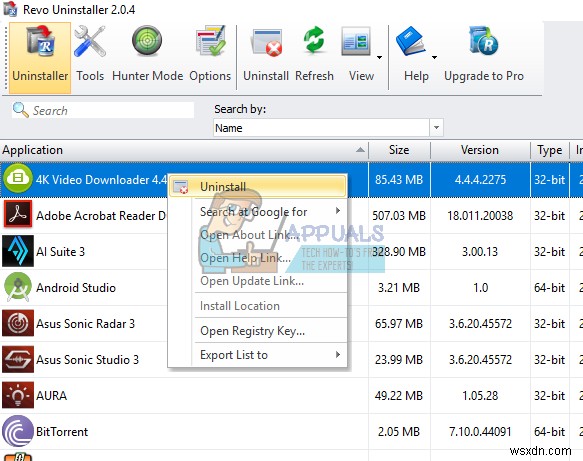Screen dimensions: 583x461
Task: Select AI Suite 3 icon
Action: 17,251
